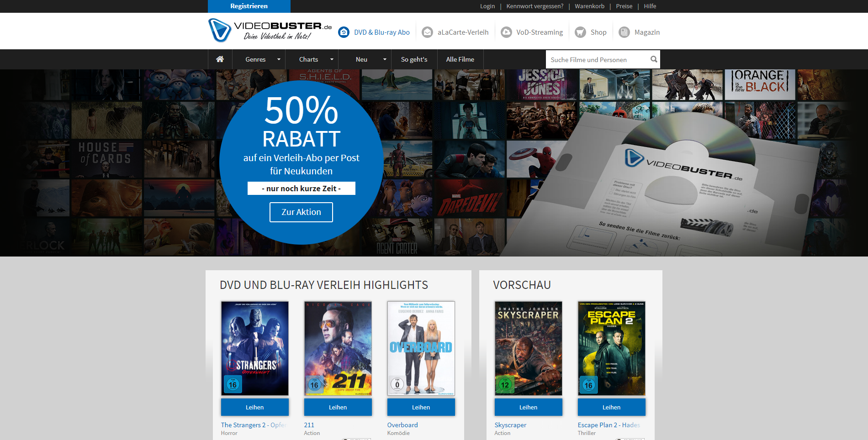Click the Shop cart icon
The height and width of the screenshot is (440, 868).
[x=580, y=32]
